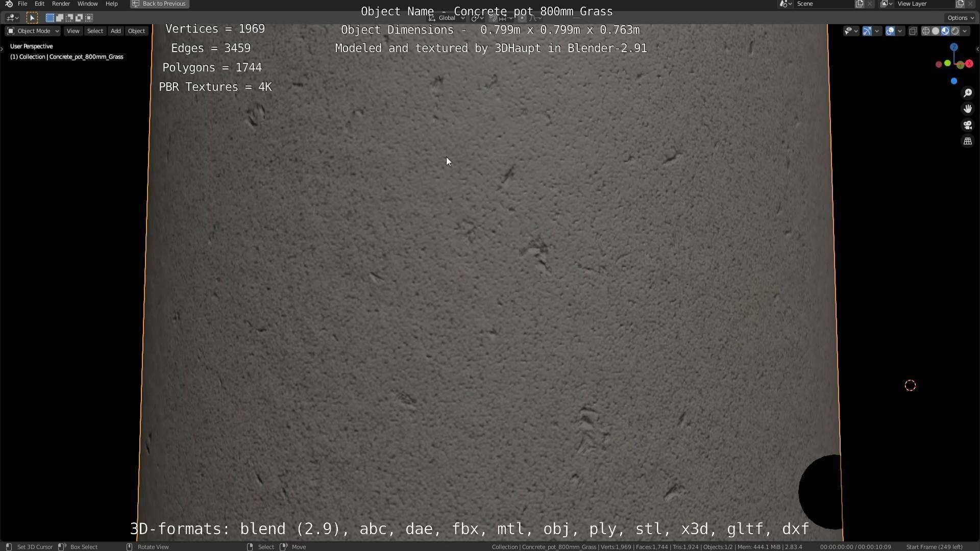This screenshot has width=980, height=551.
Task: Open the viewport shading options arrow
Action: 965,31
